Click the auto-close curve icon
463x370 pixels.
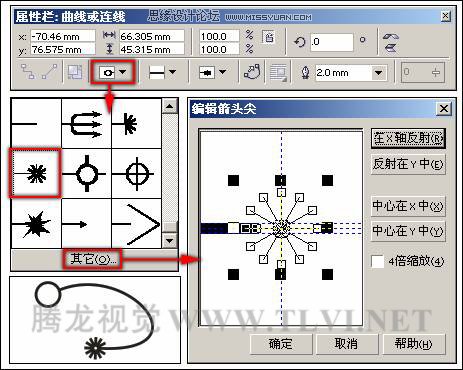pyautogui.click(x=252, y=72)
